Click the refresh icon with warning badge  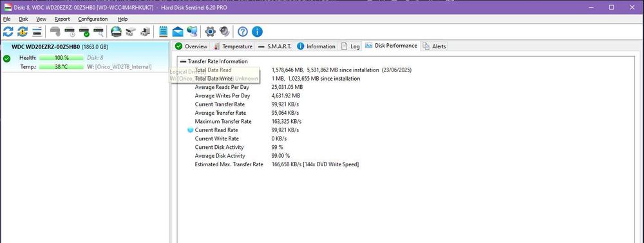[23, 32]
